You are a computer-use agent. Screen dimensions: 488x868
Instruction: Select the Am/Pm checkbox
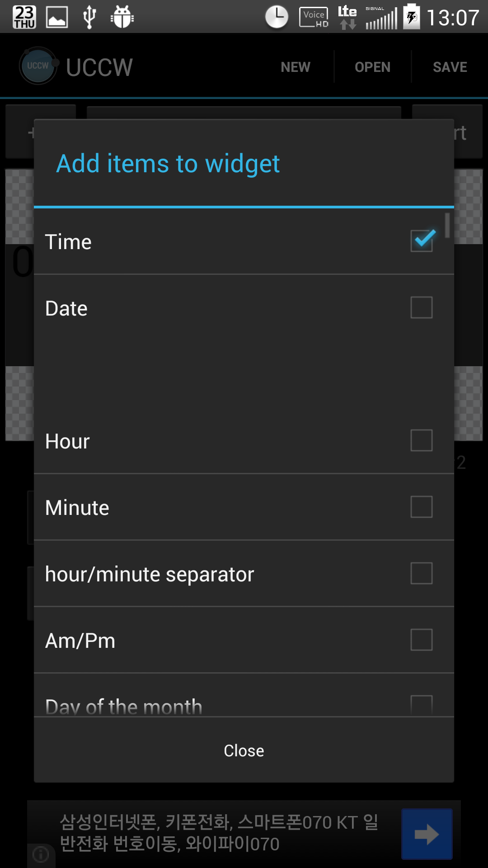422,640
